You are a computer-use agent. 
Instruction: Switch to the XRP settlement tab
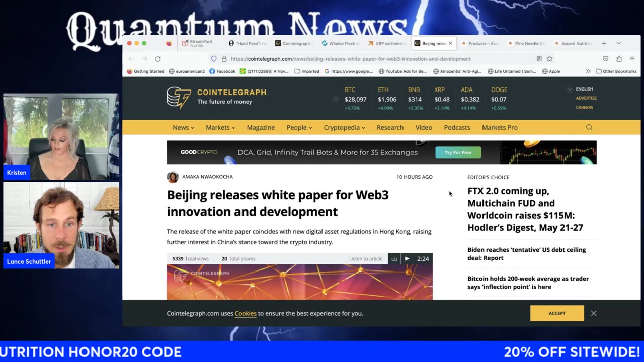[386, 43]
